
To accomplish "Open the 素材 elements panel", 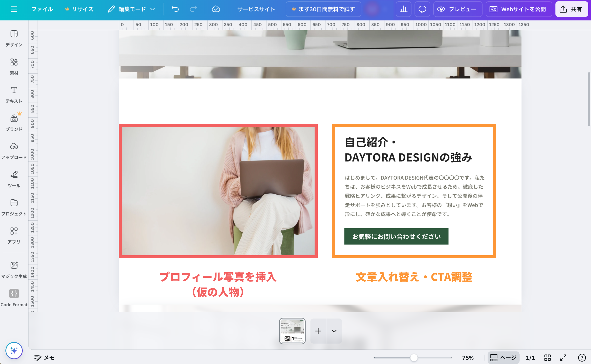I will tap(14, 66).
